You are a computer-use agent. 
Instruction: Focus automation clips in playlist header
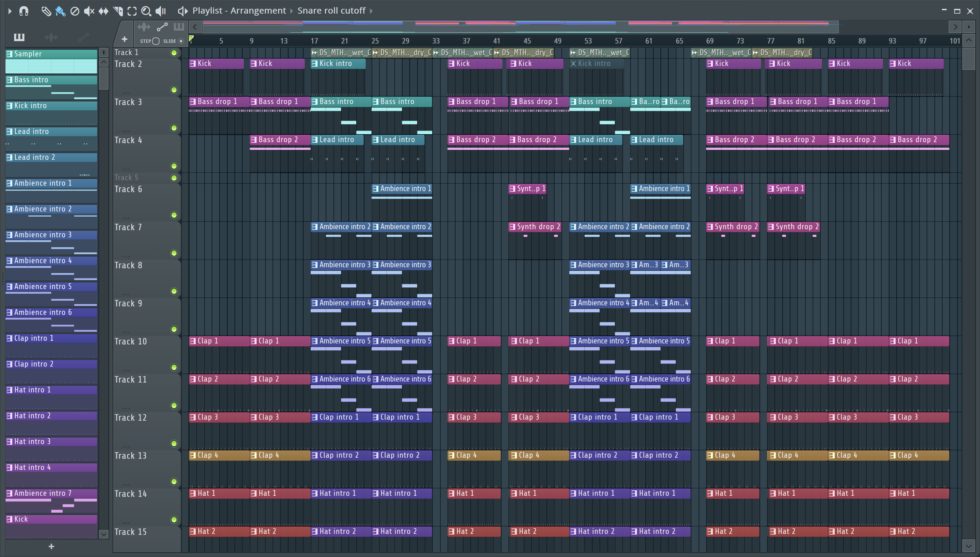click(162, 27)
